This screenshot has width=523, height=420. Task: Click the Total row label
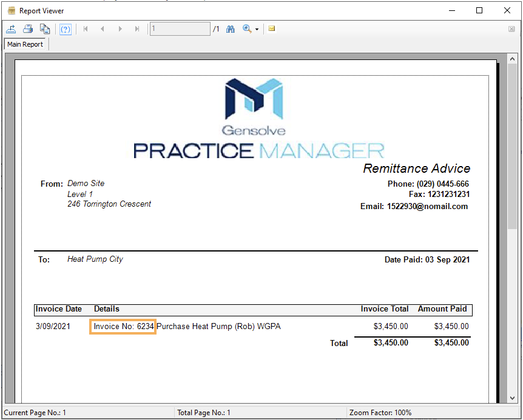[339, 343]
